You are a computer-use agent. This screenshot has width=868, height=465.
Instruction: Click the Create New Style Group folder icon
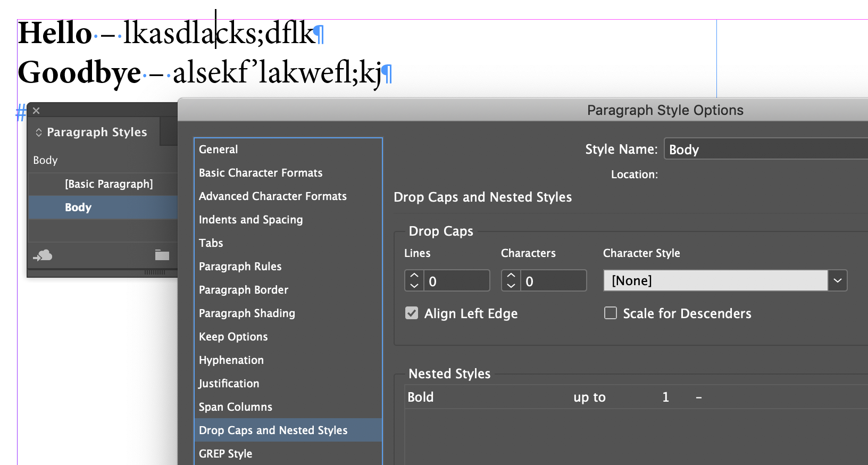162,255
